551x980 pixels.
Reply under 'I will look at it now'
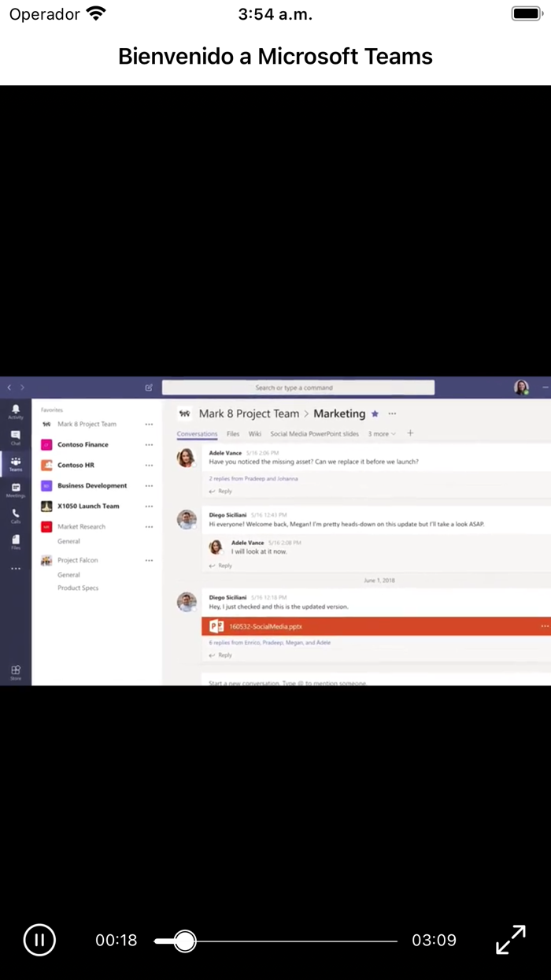coord(221,566)
